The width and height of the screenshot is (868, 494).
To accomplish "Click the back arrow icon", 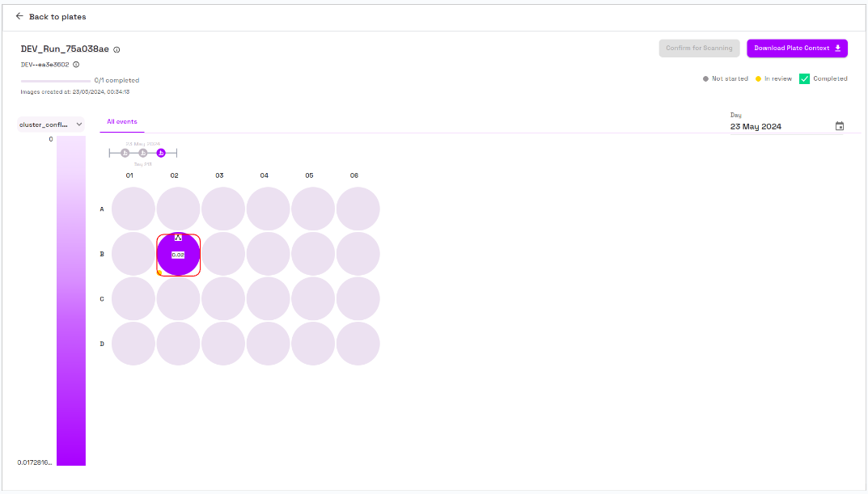I will (19, 16).
